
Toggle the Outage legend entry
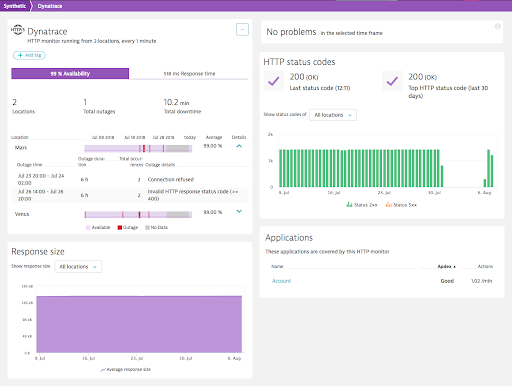[x=128, y=227]
